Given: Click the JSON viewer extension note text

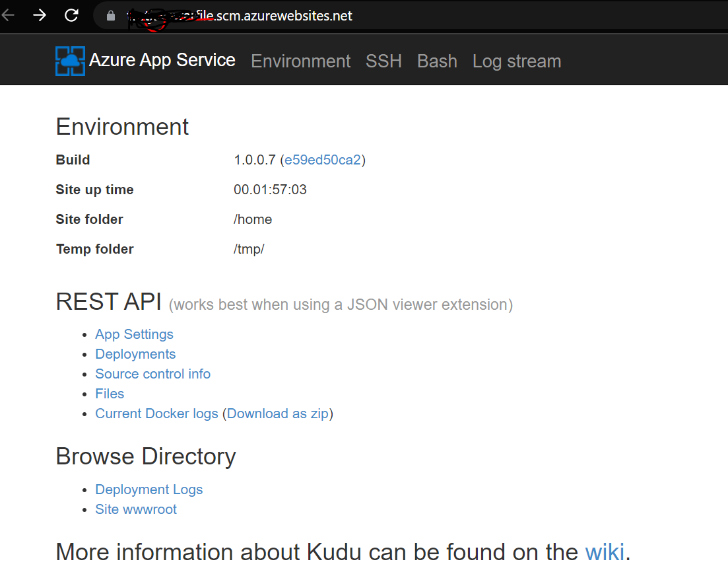Looking at the screenshot, I should (341, 305).
